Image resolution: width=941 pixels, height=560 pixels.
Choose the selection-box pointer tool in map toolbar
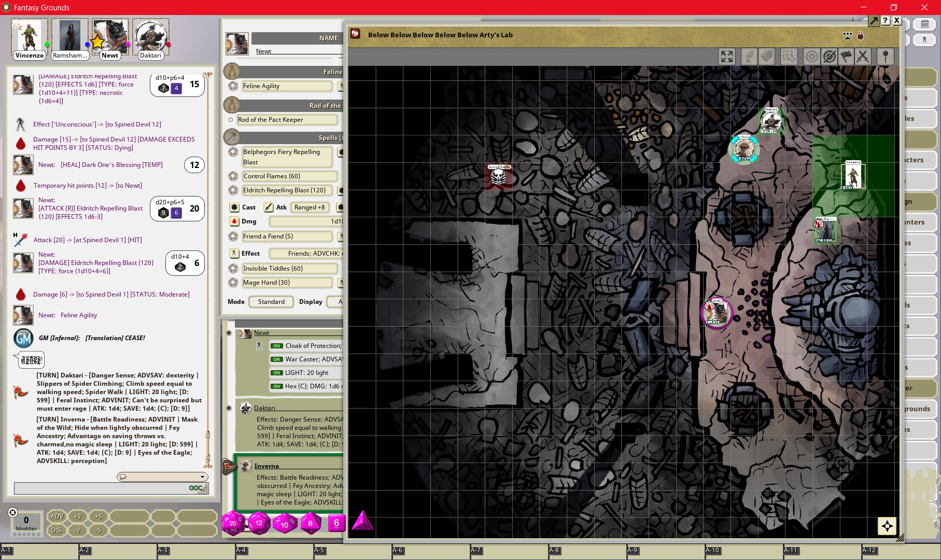click(x=789, y=57)
